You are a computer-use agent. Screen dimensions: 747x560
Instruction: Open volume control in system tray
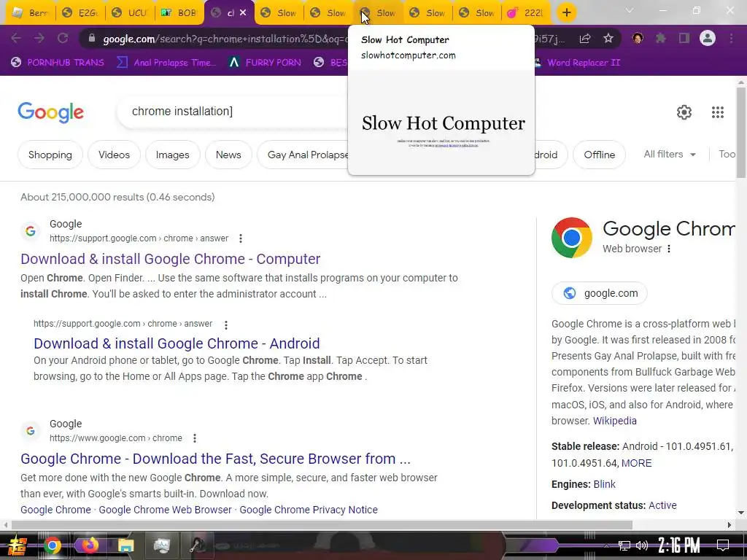(x=642, y=545)
